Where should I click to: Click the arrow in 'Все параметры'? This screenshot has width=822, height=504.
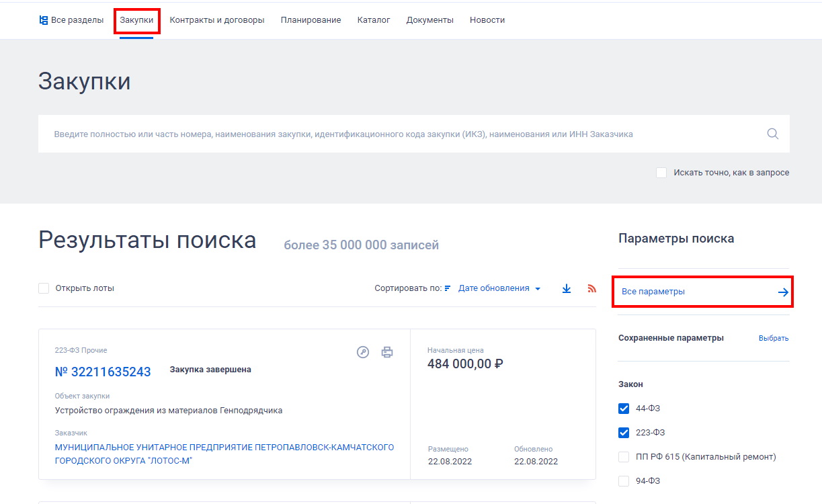click(x=783, y=292)
